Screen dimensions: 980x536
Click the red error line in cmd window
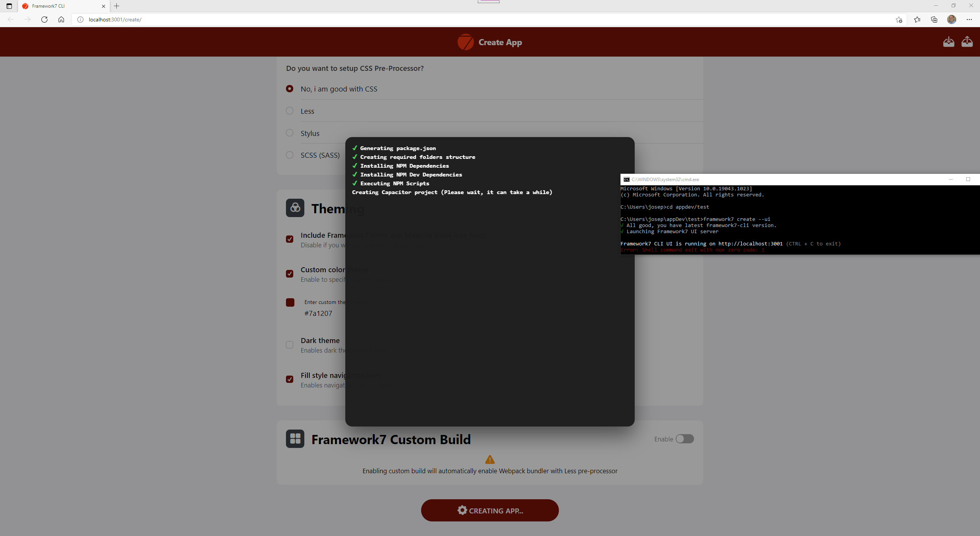[x=692, y=250]
